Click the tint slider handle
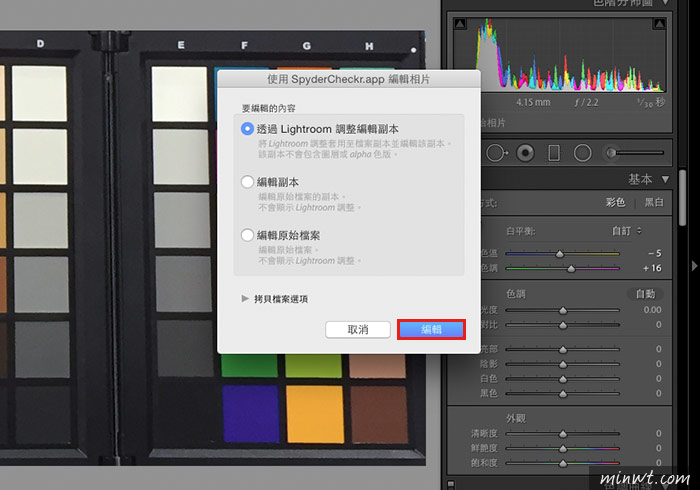700x490 pixels. click(571, 269)
